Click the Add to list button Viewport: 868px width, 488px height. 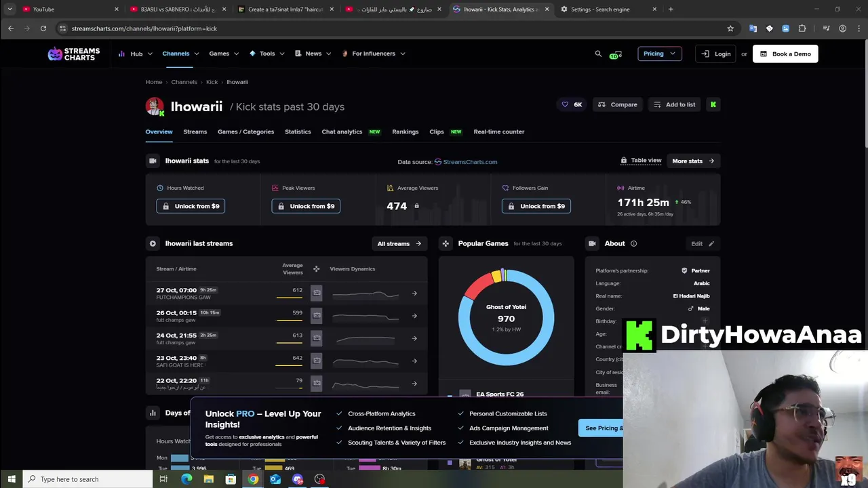coord(674,104)
